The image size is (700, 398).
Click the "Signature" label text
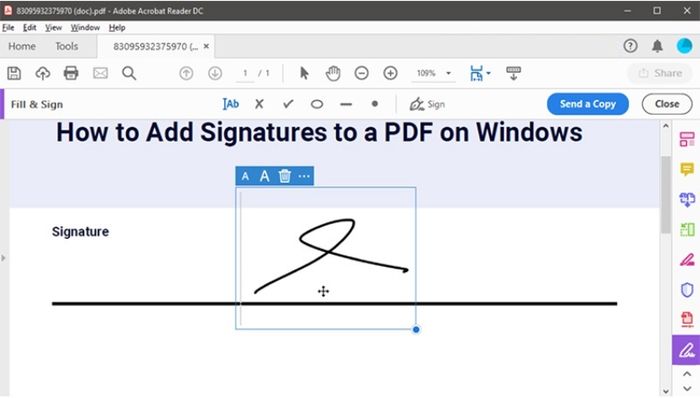[x=80, y=232]
